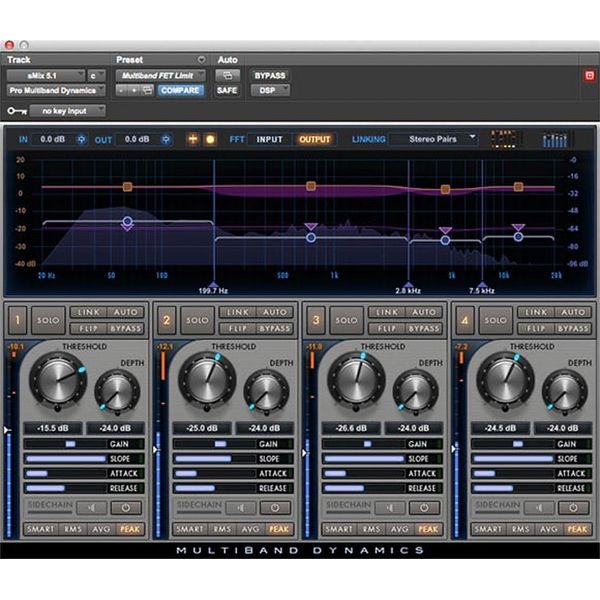
Task: Solo band 1
Action: pos(48,320)
